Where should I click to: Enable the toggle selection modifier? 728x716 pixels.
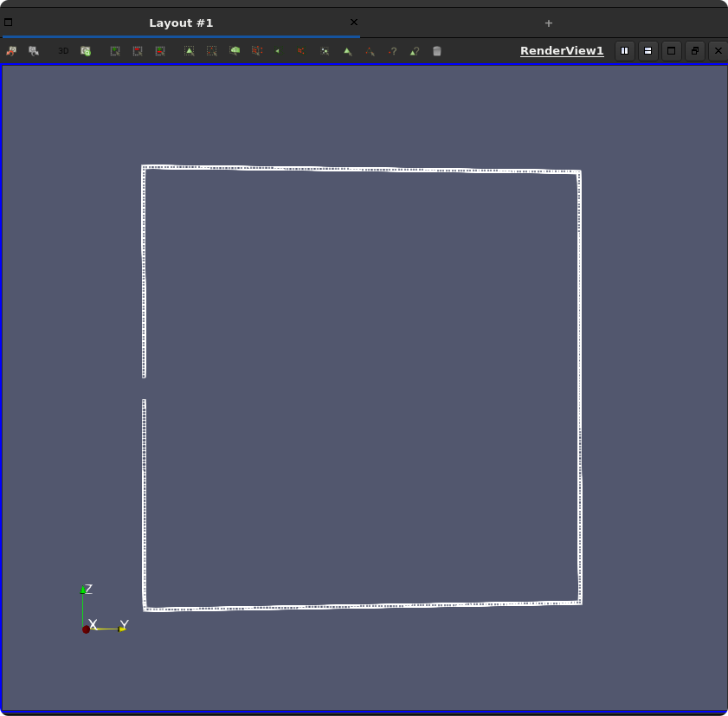pos(160,51)
